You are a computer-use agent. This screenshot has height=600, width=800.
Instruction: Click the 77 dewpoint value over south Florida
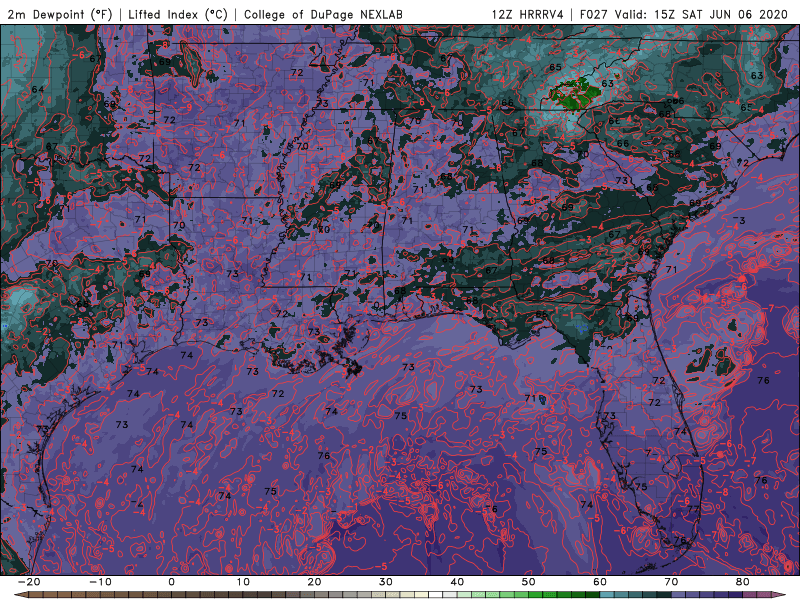(x=693, y=509)
